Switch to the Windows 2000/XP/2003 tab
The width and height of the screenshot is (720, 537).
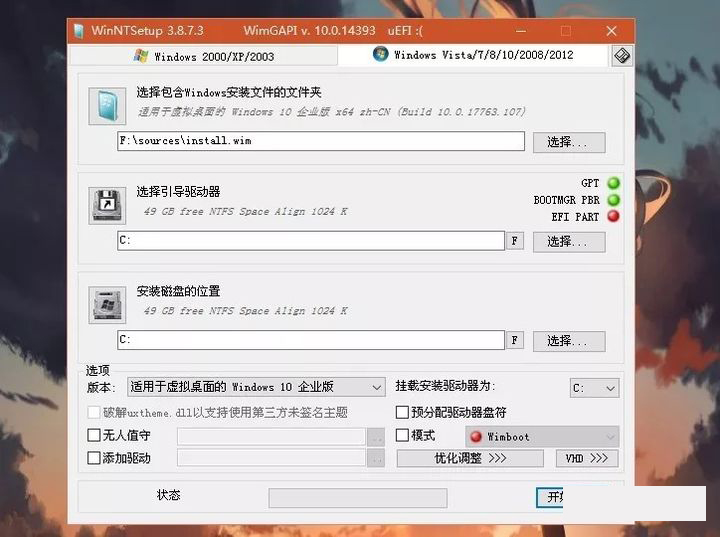(x=204, y=56)
